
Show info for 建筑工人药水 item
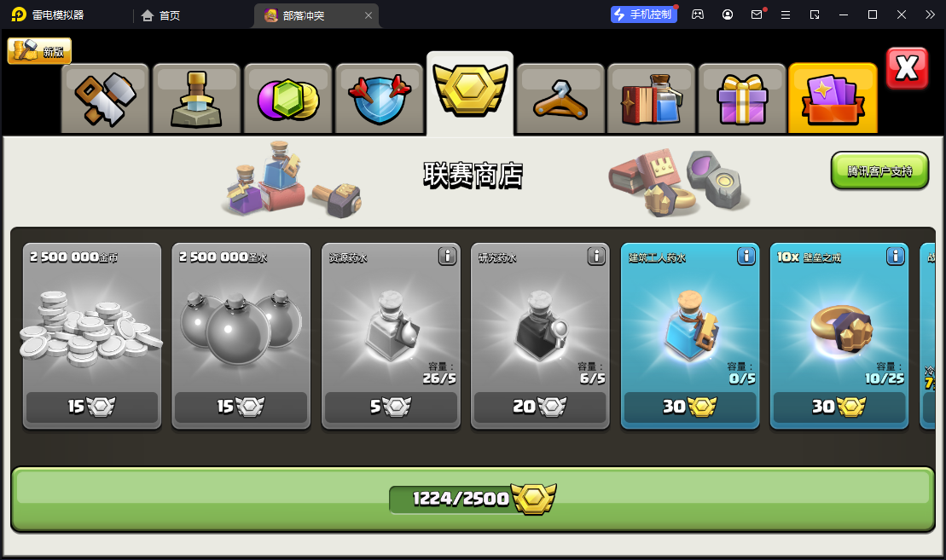pos(746,257)
